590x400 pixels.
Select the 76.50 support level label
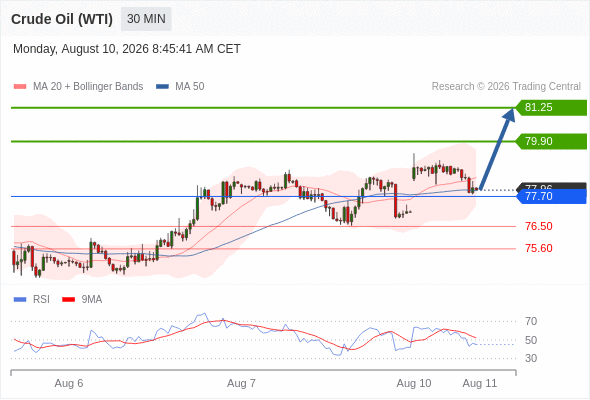(539, 227)
